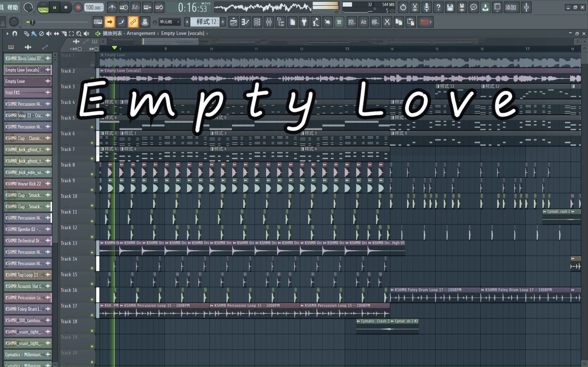Select the mute tool in playlist toolbar
Image resolution: width=588 pixels, height=367 pixels.
point(49,33)
